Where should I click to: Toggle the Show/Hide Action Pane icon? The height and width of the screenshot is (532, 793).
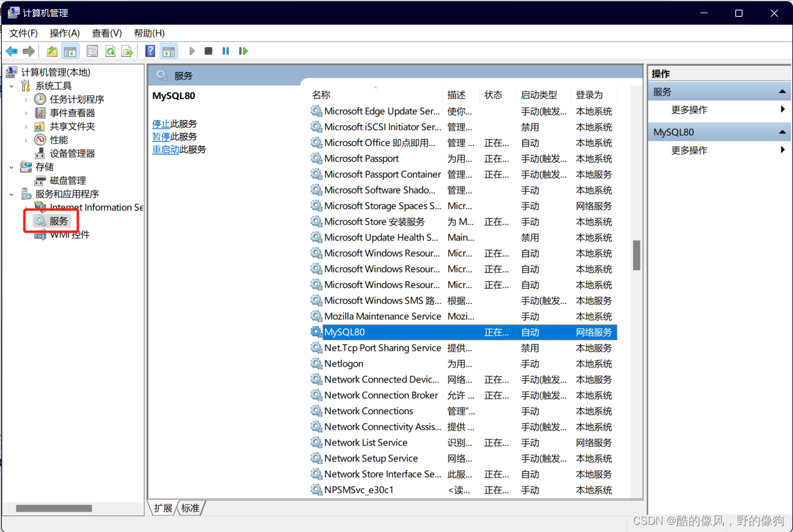click(x=169, y=51)
